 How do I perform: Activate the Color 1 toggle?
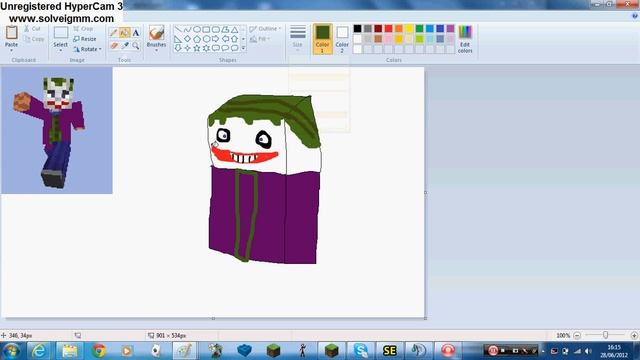tap(322, 39)
